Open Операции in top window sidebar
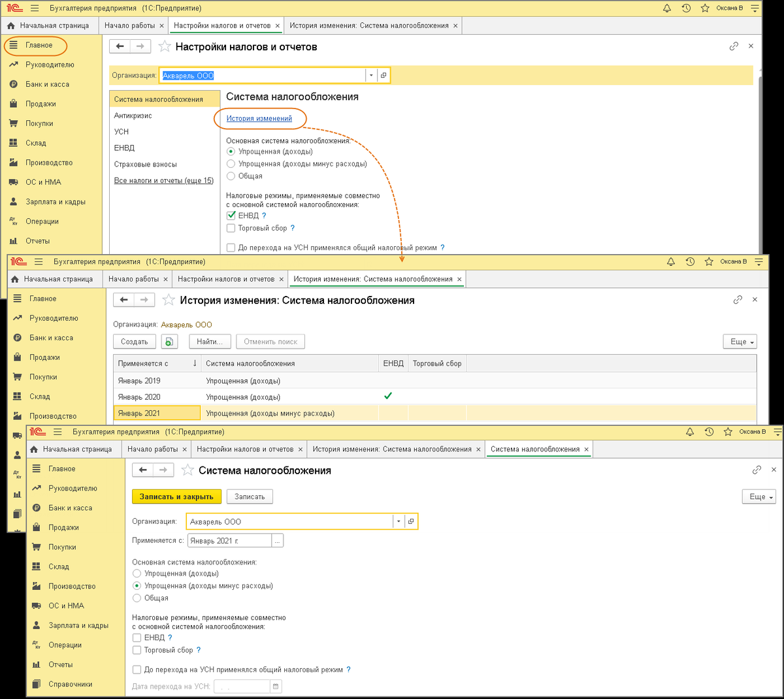Image resolution: width=784 pixels, height=699 pixels. click(42, 221)
